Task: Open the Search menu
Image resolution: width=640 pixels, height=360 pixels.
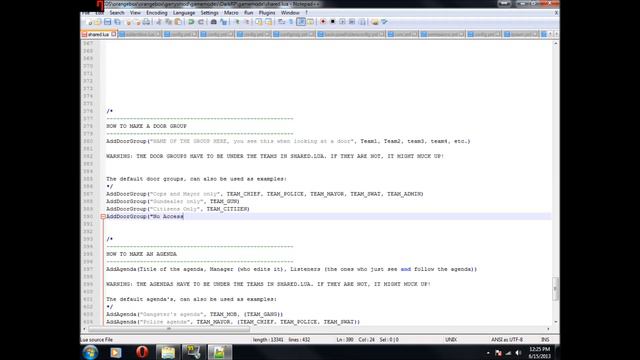Action: 117,13
